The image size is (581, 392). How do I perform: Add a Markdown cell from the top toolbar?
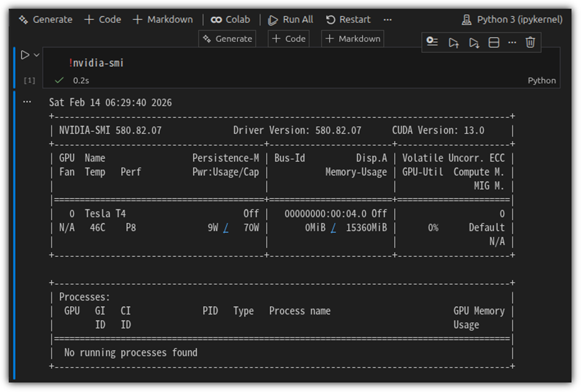(x=163, y=19)
